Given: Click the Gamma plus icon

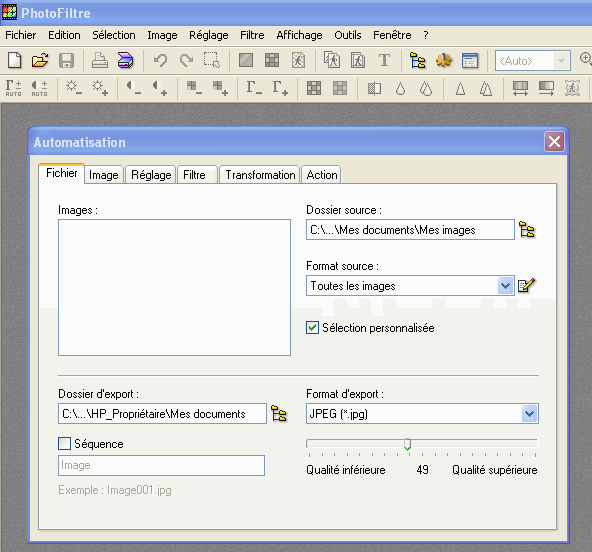Looking at the screenshot, I should 280,88.
